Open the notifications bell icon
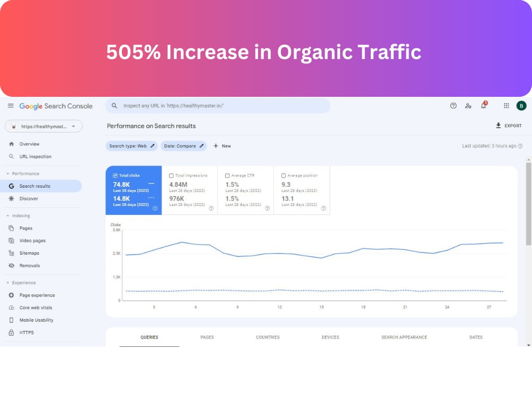Screen dimensions: 532x399 484,105
